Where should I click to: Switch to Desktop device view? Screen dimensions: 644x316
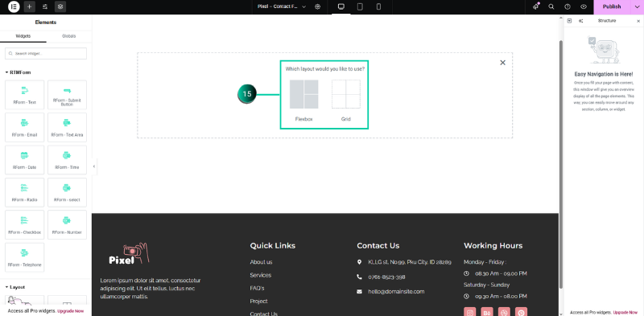[341, 6]
